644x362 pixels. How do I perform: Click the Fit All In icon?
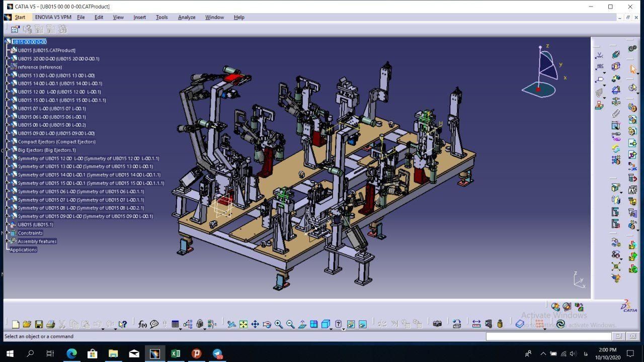pos(244,324)
